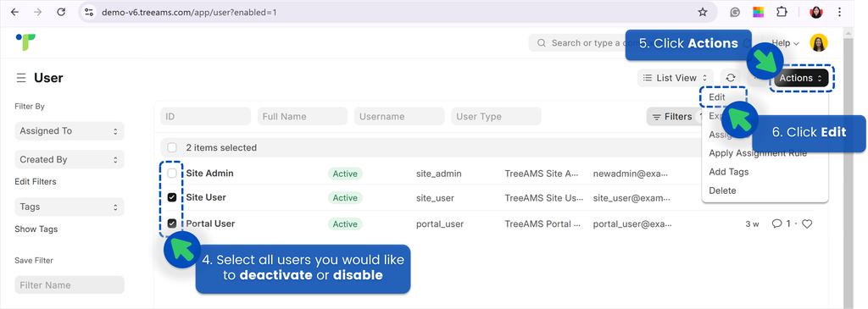Click the site_user@exam... email cell
The width and height of the screenshot is (868, 309).
point(632,198)
